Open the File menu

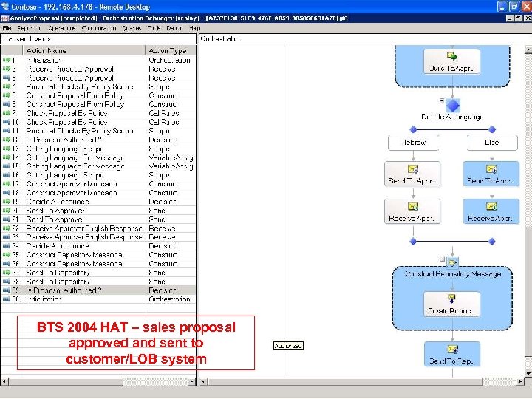pyautogui.click(x=7, y=28)
